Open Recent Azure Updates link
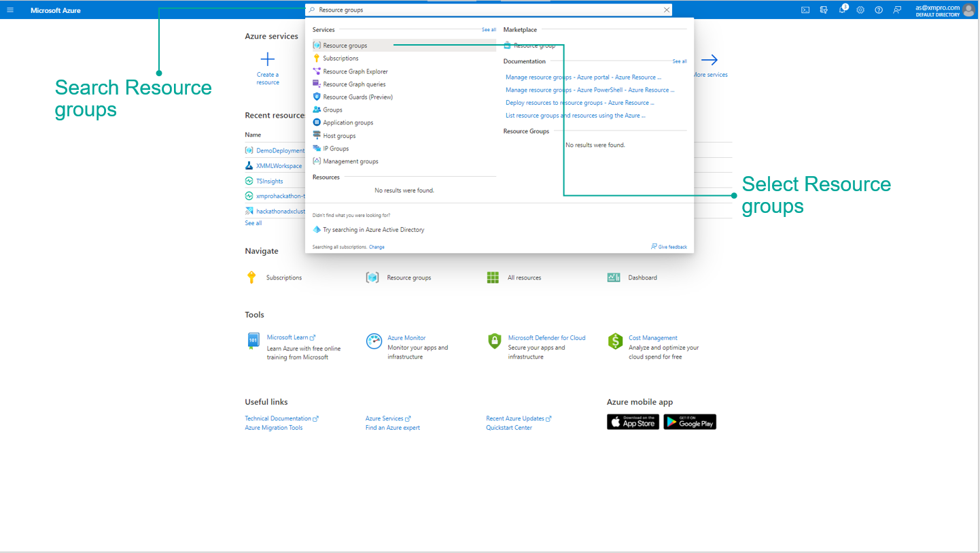The width and height of the screenshot is (980, 553). (x=519, y=419)
